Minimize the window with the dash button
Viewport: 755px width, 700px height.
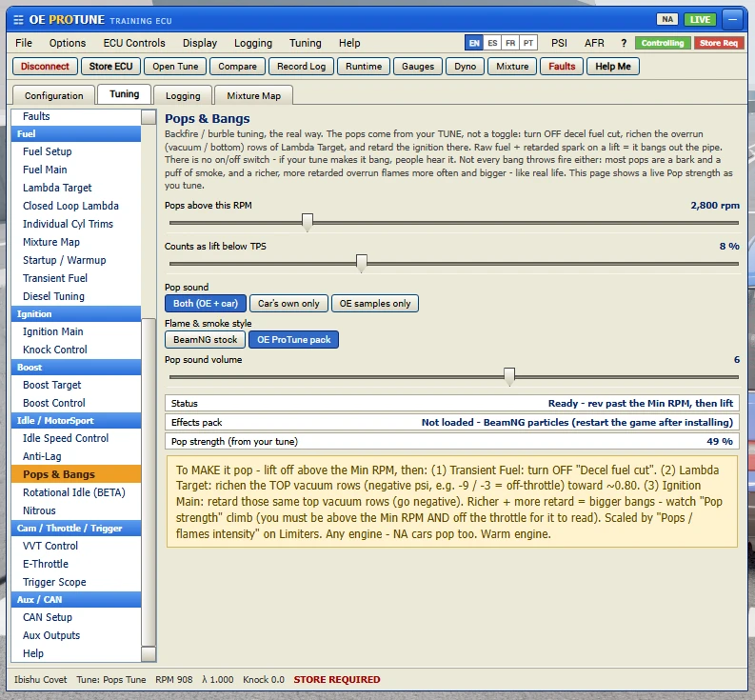point(733,20)
